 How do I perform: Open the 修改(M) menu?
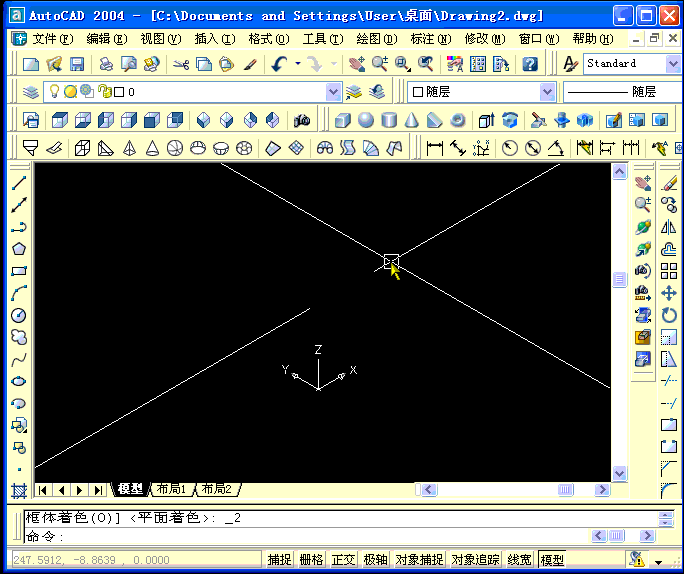tap(485, 39)
